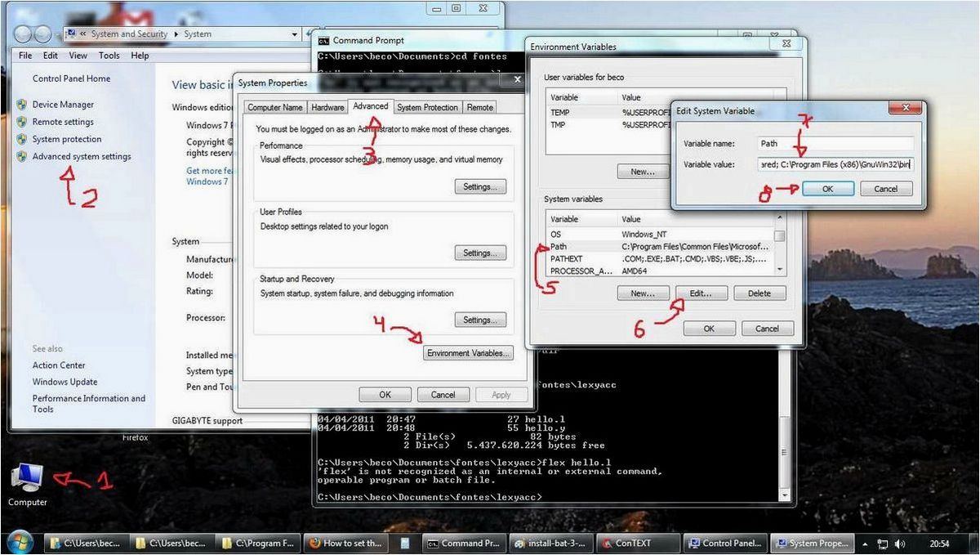Click the System and Security breadcrumb
The image size is (980, 555).
(x=129, y=34)
